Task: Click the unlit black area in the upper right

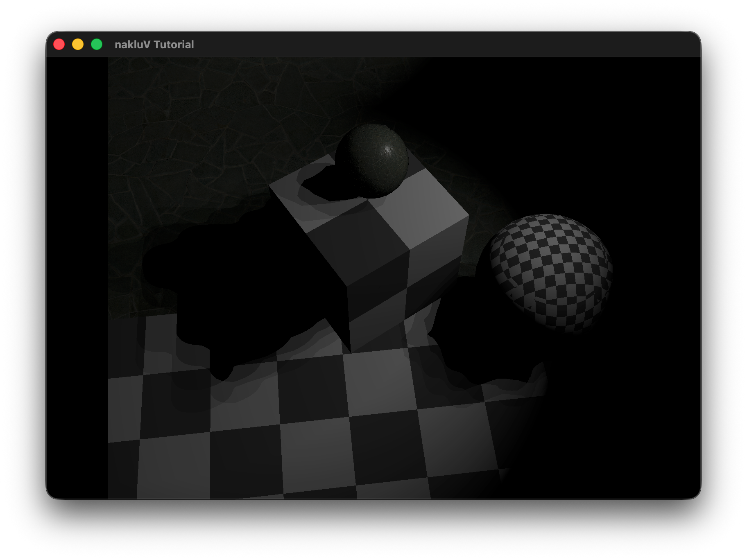Action: coord(594,123)
